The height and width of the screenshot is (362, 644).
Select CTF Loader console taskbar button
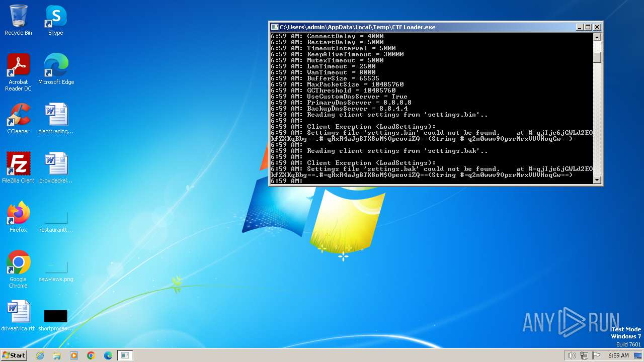[125, 355]
